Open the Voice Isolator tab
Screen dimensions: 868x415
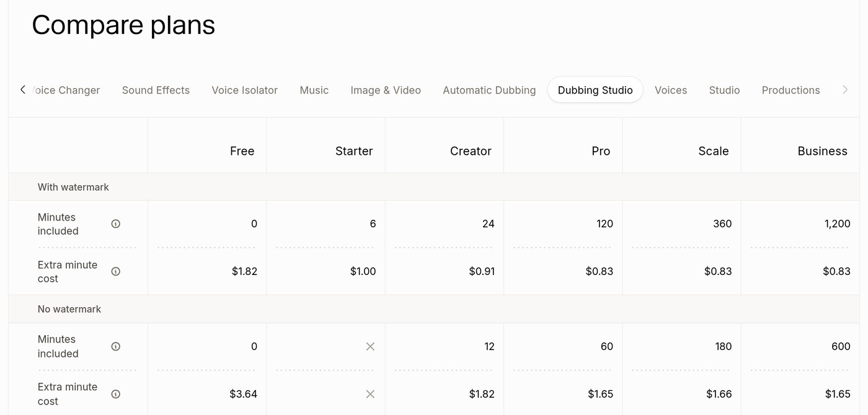point(244,90)
